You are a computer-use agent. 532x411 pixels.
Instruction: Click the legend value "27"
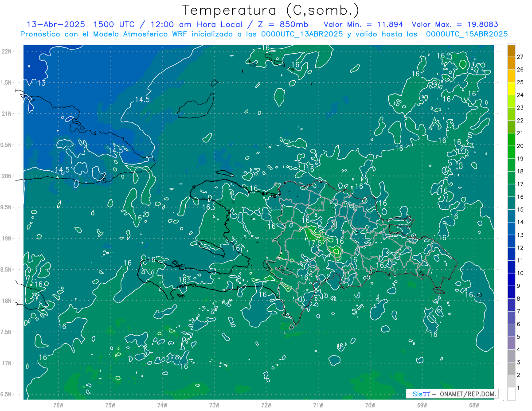coord(520,57)
